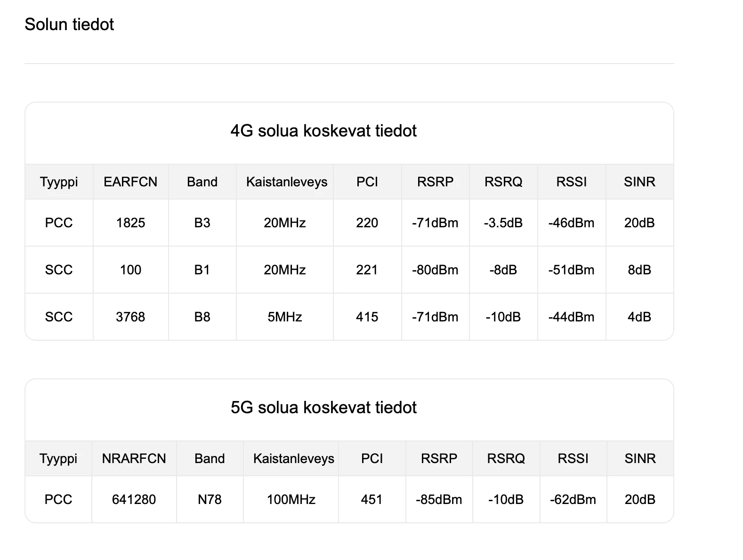This screenshot has height=560, width=743.
Task: Click the 4G solua koskevat tiedot heading
Action: click(323, 131)
